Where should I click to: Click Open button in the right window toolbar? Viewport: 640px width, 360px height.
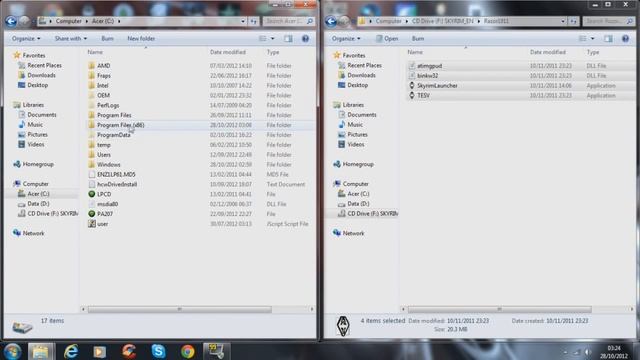pyautogui.click(x=387, y=38)
